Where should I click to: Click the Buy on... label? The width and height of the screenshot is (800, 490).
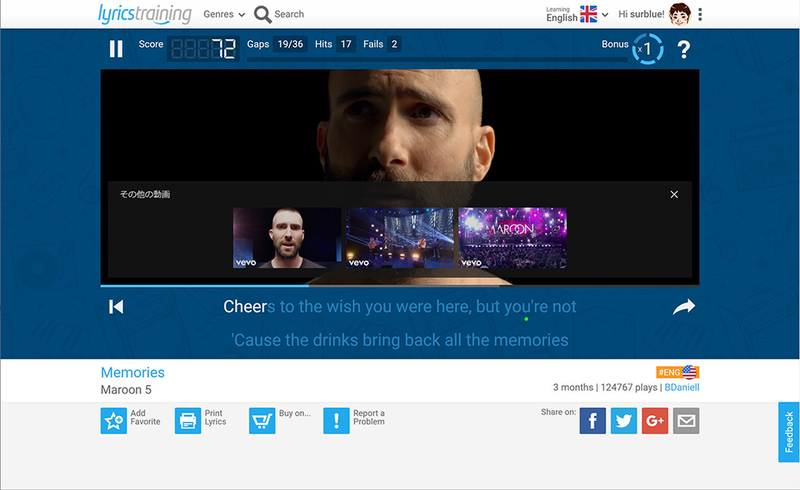click(295, 413)
